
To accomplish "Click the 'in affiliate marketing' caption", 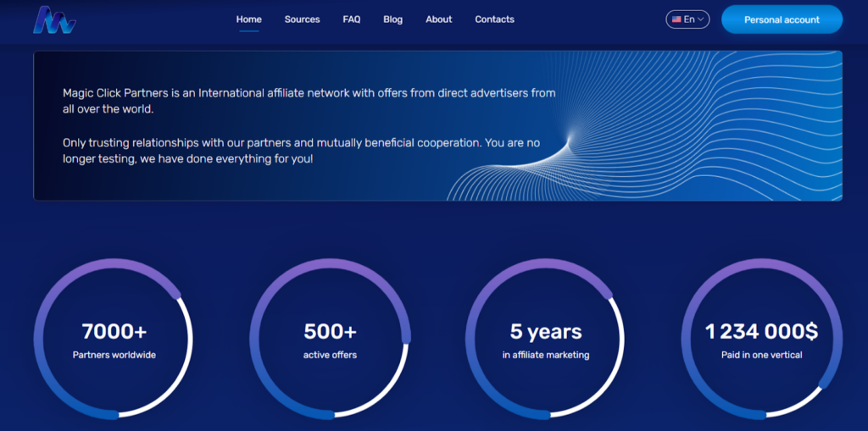I will point(545,355).
